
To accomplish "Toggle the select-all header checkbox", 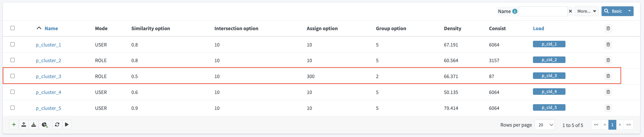I will point(12,28).
